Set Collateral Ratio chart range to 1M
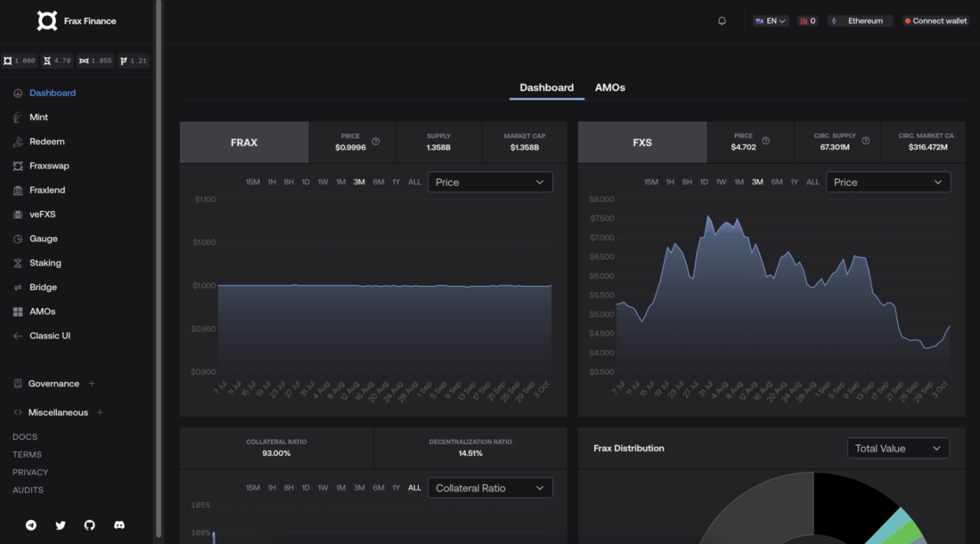 click(341, 488)
